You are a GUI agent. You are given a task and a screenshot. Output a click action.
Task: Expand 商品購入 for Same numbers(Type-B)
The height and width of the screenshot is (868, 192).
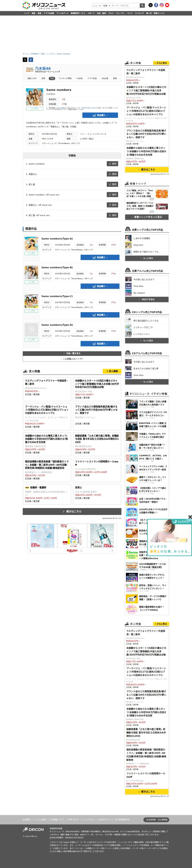[100, 286]
